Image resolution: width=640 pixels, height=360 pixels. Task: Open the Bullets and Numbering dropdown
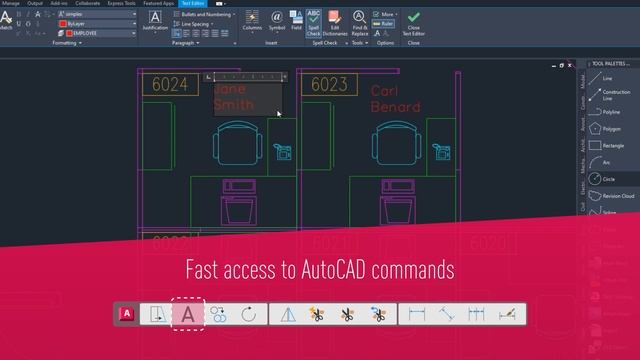point(204,14)
